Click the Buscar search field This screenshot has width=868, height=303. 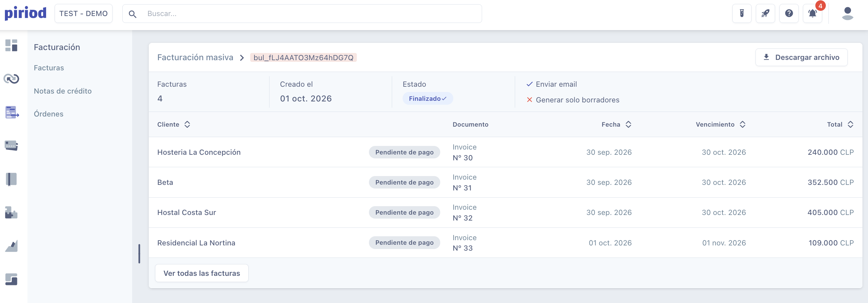[302, 13]
